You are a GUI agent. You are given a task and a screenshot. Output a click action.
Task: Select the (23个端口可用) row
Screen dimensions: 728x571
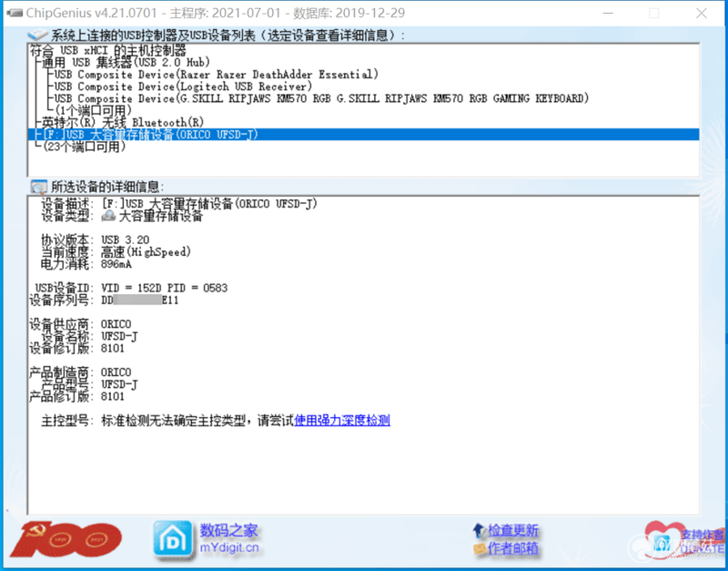click(x=84, y=147)
